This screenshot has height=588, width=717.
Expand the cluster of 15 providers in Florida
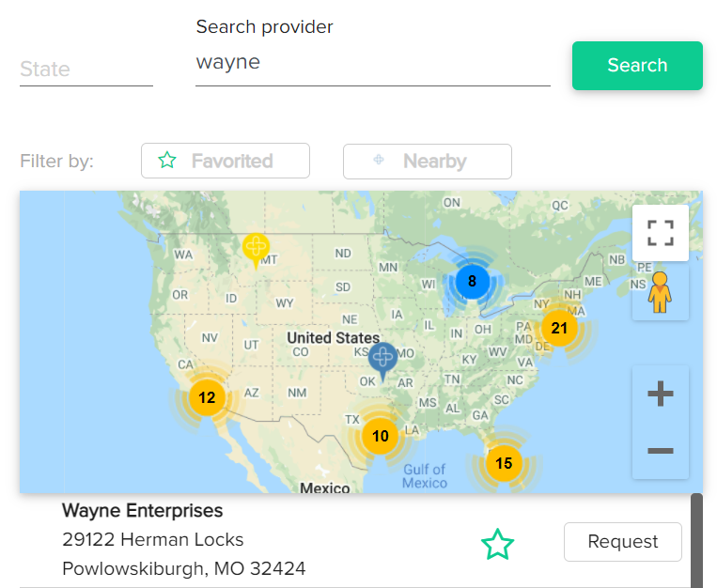coord(504,463)
